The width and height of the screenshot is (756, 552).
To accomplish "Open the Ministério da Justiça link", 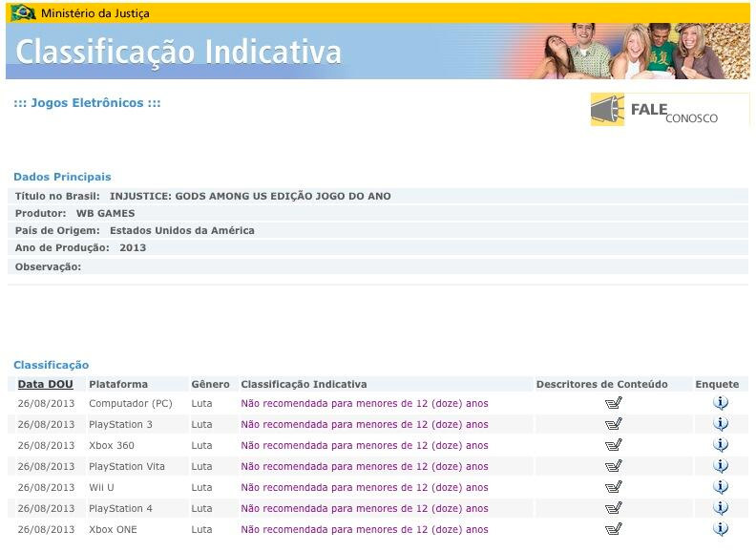I will click(94, 13).
